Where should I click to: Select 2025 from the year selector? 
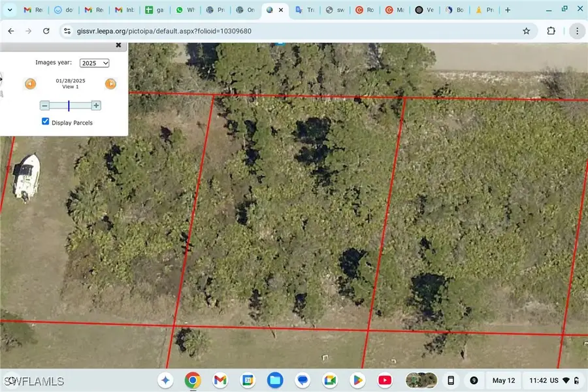(94, 63)
